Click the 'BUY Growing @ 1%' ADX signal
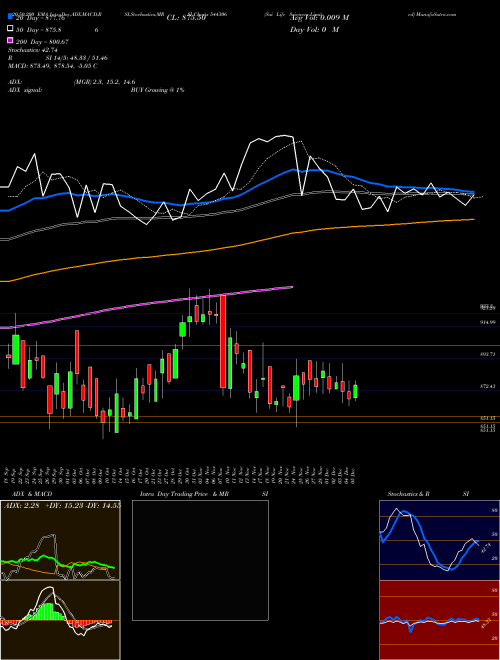The height and width of the screenshot is (660, 500). tap(157, 90)
